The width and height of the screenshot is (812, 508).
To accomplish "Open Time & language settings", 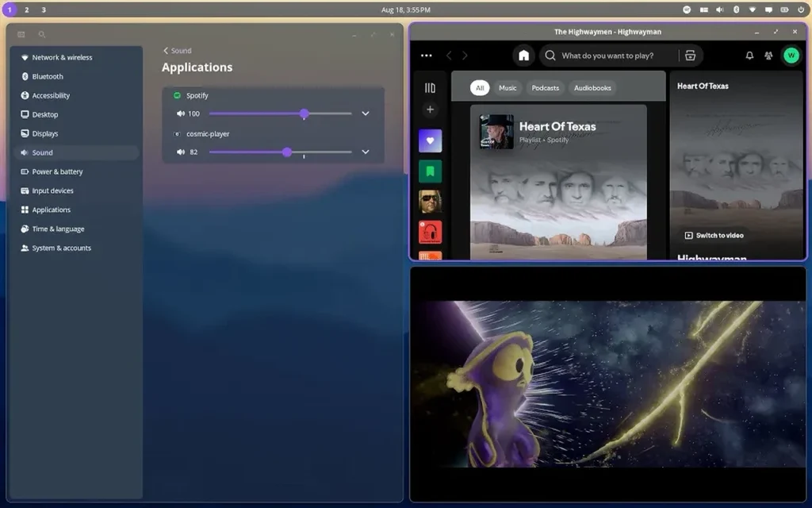I will [77, 229].
